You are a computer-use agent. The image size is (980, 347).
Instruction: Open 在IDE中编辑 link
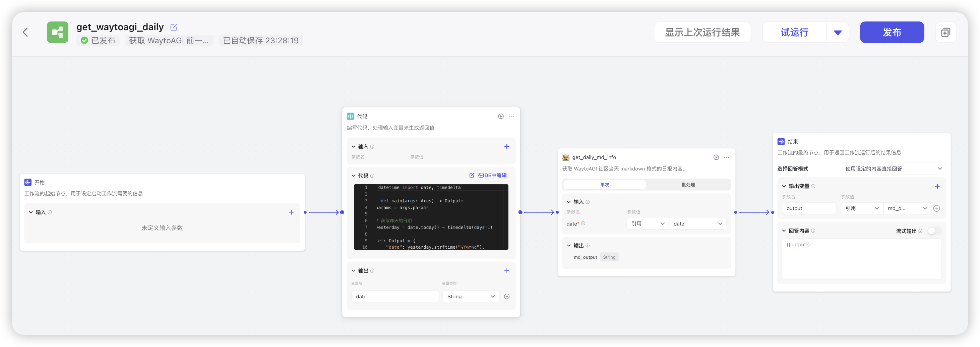(488, 176)
